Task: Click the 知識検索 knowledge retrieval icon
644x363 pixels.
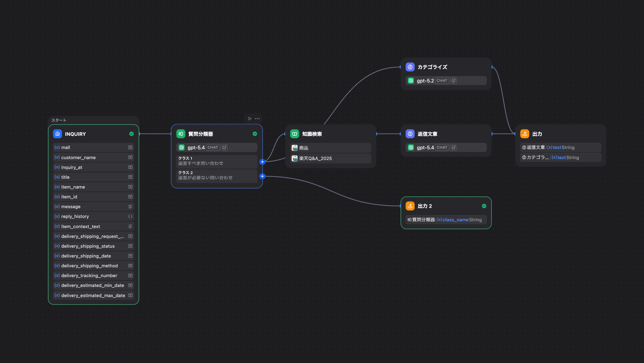Action: pos(294,134)
